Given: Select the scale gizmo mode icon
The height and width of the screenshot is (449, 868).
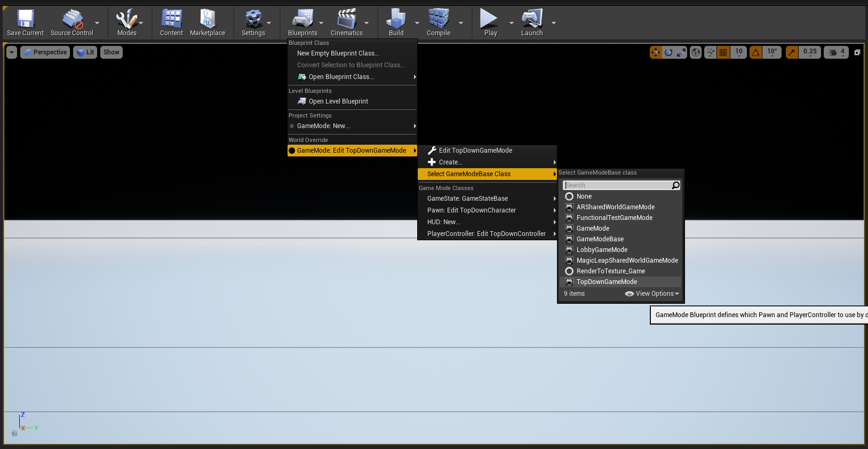Looking at the screenshot, I should coord(681,52).
